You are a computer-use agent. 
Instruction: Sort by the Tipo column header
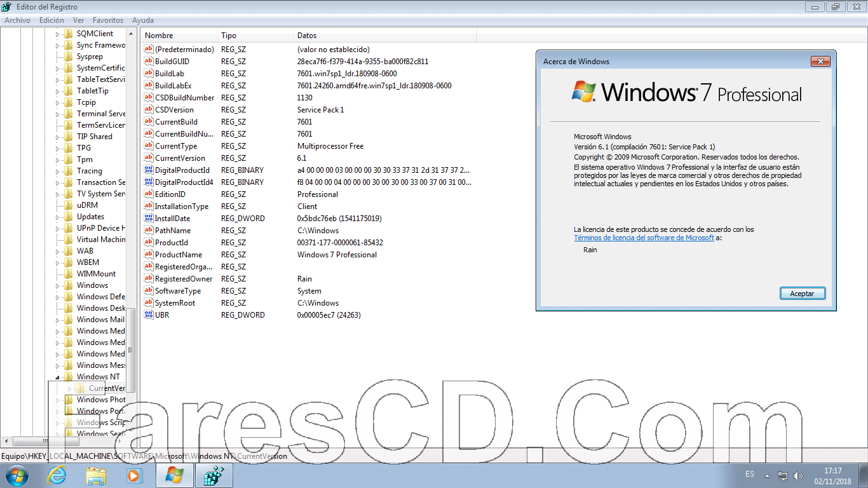pos(255,36)
